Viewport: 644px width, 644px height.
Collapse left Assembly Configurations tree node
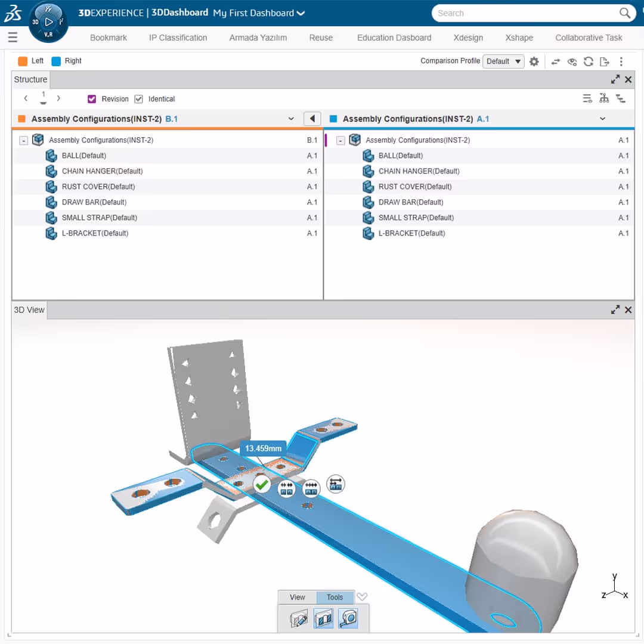click(24, 141)
